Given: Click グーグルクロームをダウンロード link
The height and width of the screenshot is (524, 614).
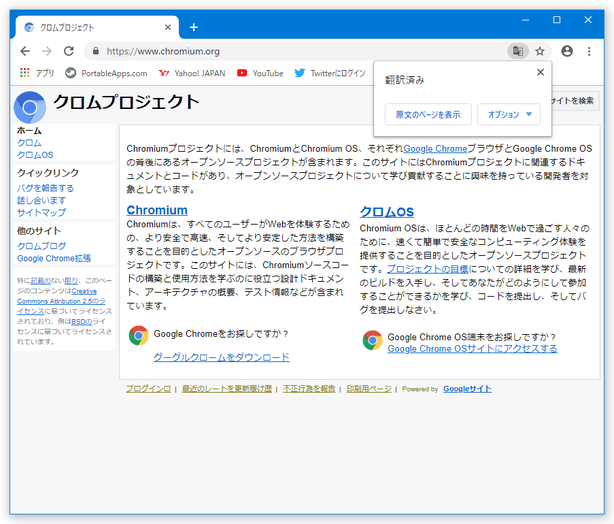Looking at the screenshot, I should (x=221, y=357).
